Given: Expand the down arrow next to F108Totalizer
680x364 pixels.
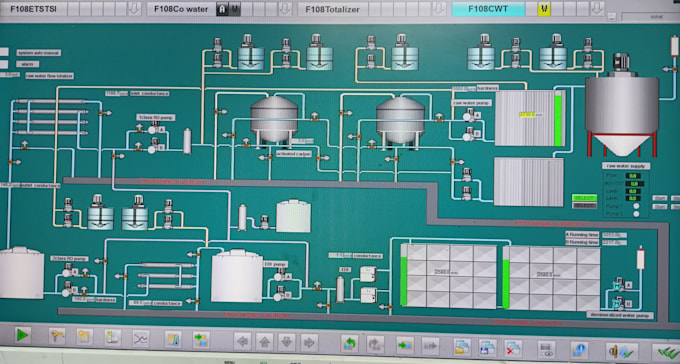Looking at the screenshot, I should pos(439,9).
